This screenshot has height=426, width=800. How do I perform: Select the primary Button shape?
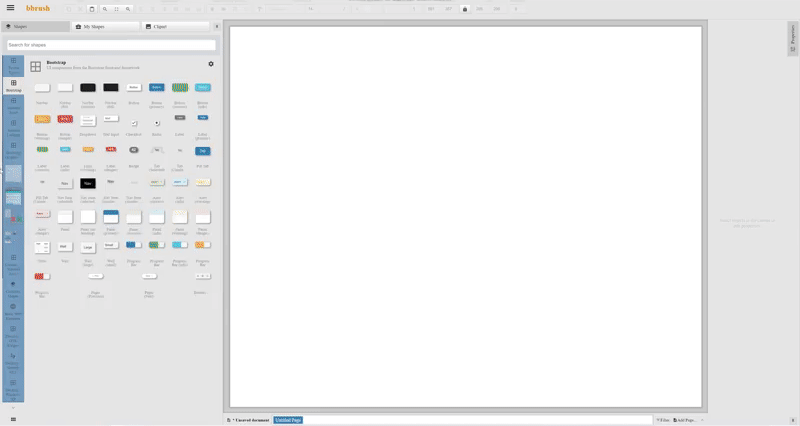pyautogui.click(x=157, y=88)
